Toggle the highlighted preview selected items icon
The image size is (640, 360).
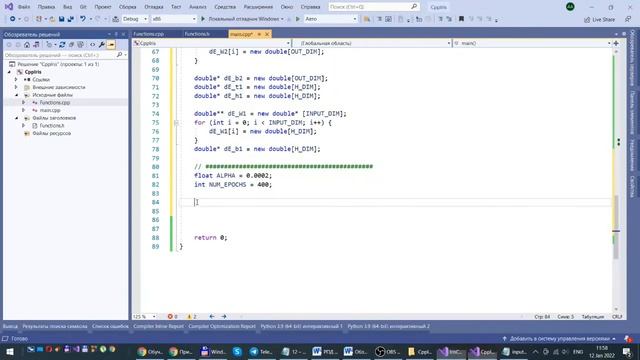(111, 45)
